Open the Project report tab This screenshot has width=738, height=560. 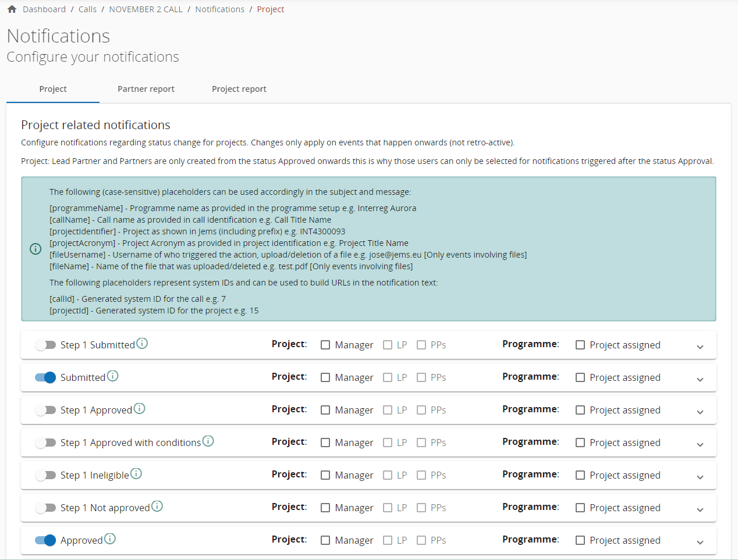pyautogui.click(x=239, y=89)
